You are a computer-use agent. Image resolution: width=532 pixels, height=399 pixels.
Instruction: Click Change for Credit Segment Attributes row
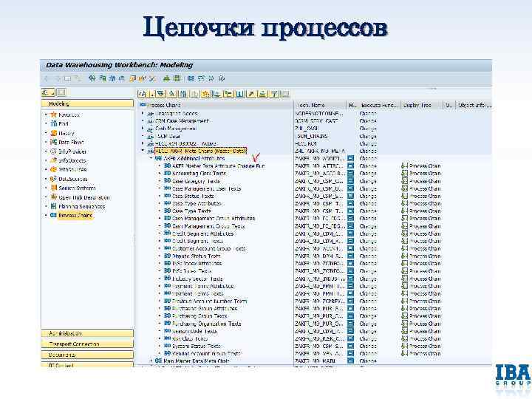click(x=368, y=233)
